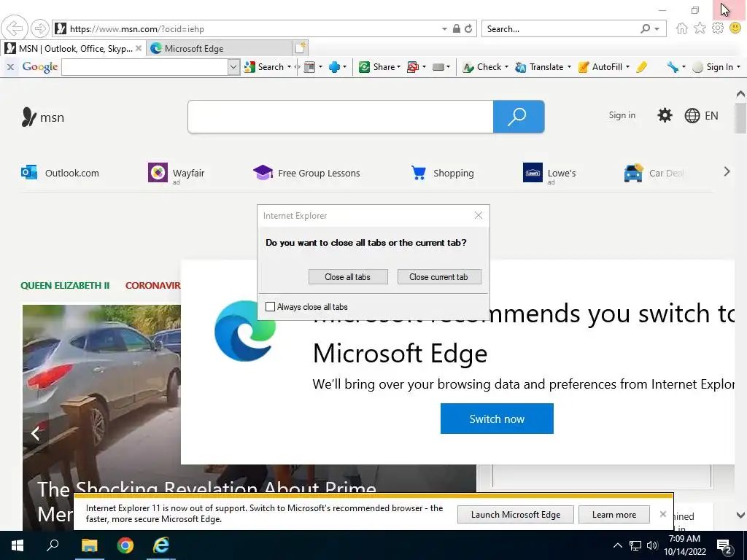Dismiss the out of support notification bar
Image resolution: width=747 pixels, height=560 pixels.
click(662, 514)
